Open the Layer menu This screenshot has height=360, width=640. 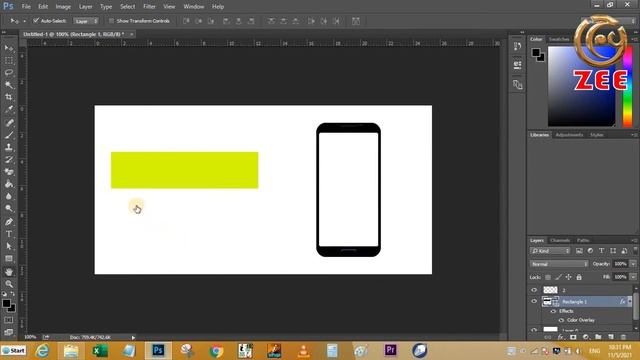pos(85,7)
